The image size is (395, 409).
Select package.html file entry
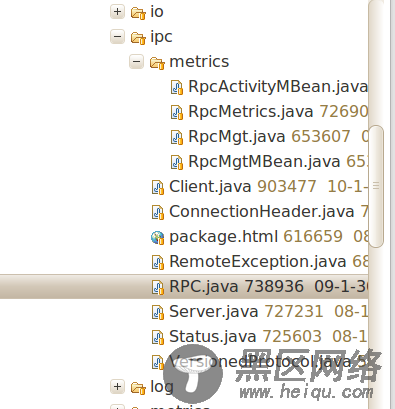tap(223, 237)
